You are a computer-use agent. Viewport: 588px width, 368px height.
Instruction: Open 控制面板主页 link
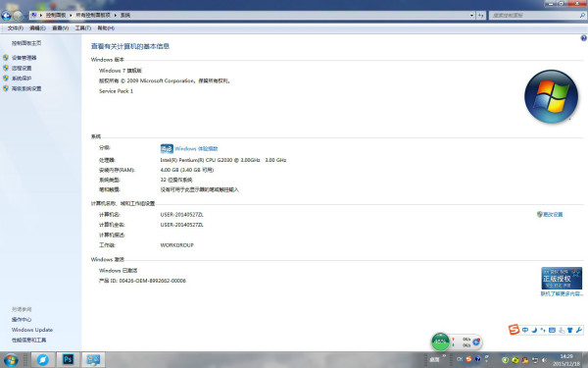click(x=26, y=43)
